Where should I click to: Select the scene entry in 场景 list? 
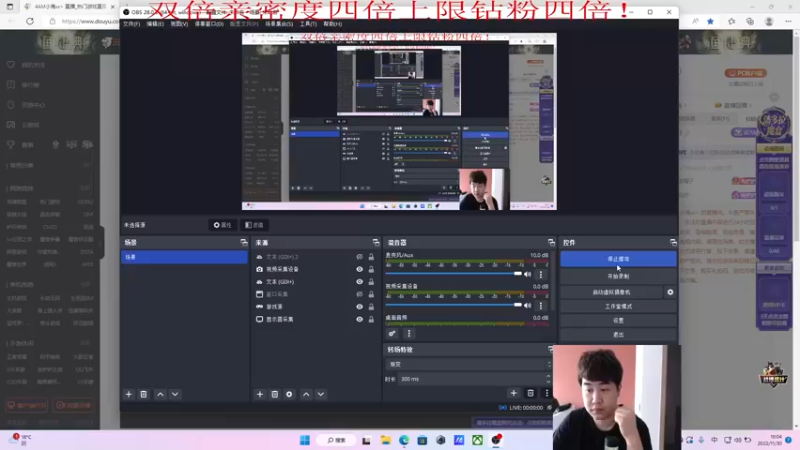pyautogui.click(x=184, y=257)
